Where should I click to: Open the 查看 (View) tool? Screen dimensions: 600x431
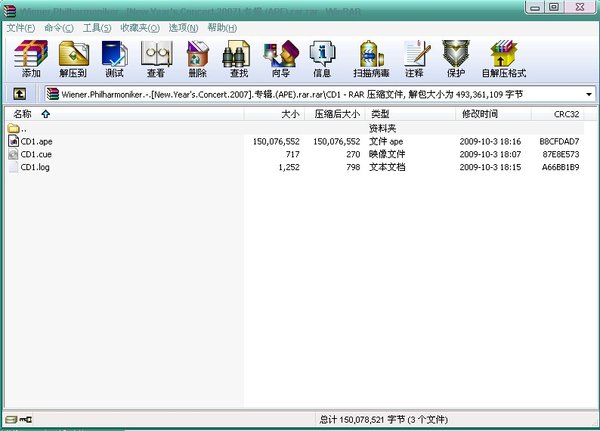tap(156, 59)
